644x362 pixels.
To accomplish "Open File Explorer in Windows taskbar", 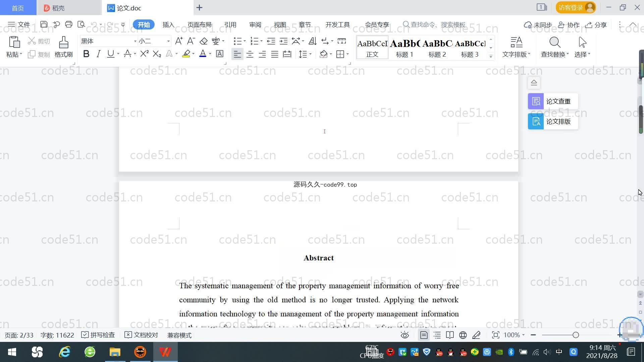I will pyautogui.click(x=115, y=352).
